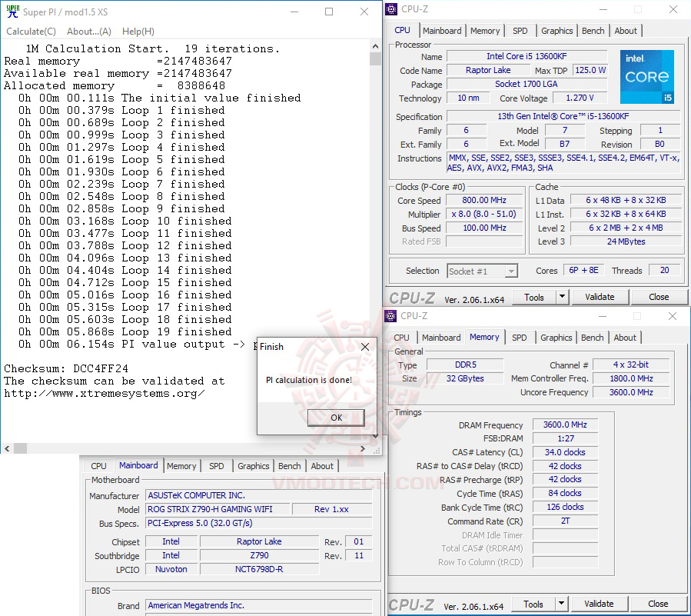Open SPD tab in top CPU-Z window
This screenshot has height=616, width=691.
[520, 31]
